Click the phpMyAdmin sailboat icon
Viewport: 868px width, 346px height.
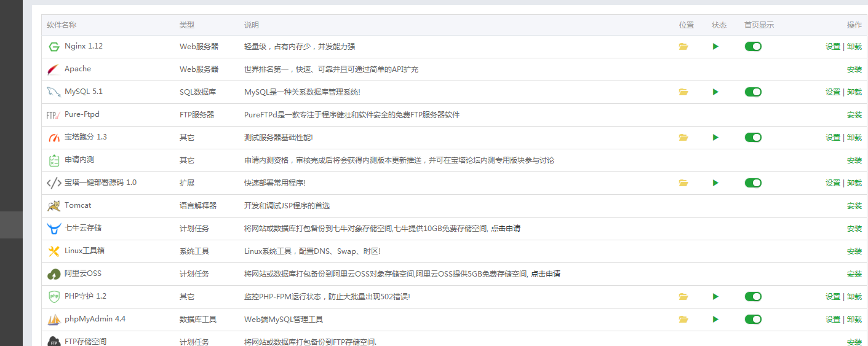[54, 320]
